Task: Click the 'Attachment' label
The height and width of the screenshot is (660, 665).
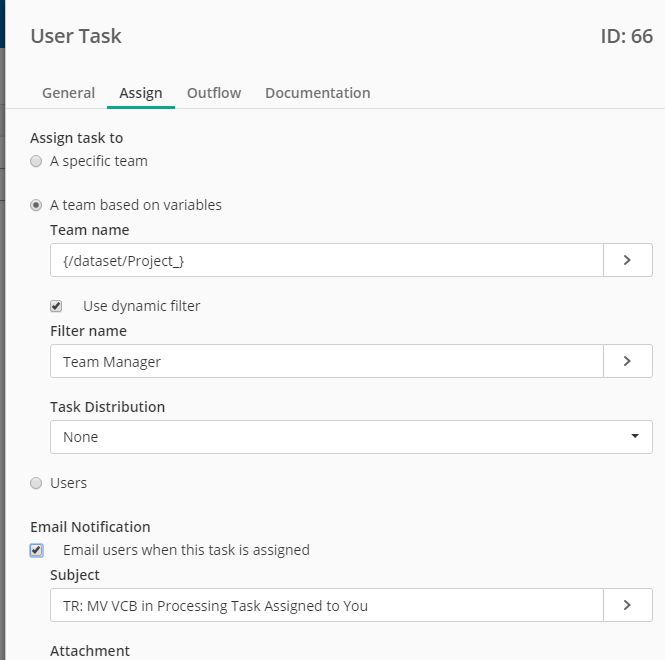Action: pos(90,651)
